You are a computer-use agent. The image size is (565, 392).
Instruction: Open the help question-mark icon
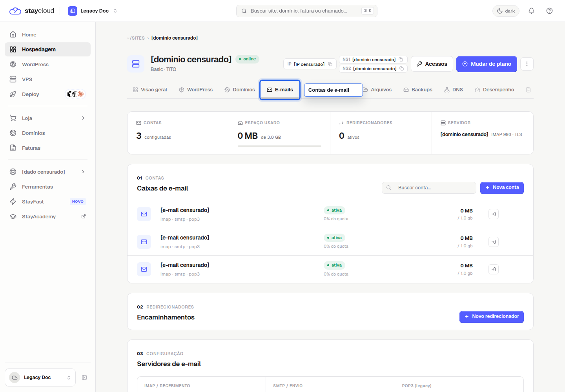tap(549, 11)
